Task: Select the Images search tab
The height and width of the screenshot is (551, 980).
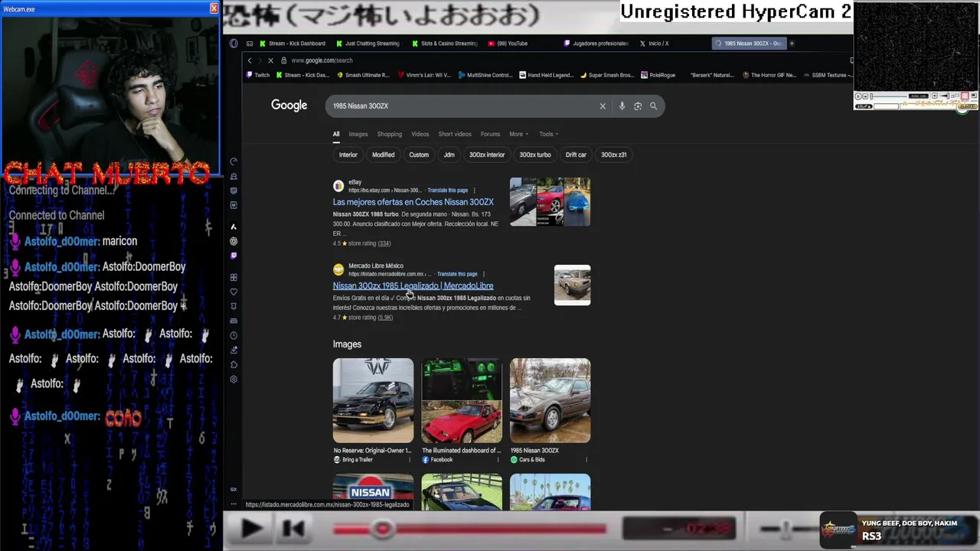Action: [x=358, y=134]
